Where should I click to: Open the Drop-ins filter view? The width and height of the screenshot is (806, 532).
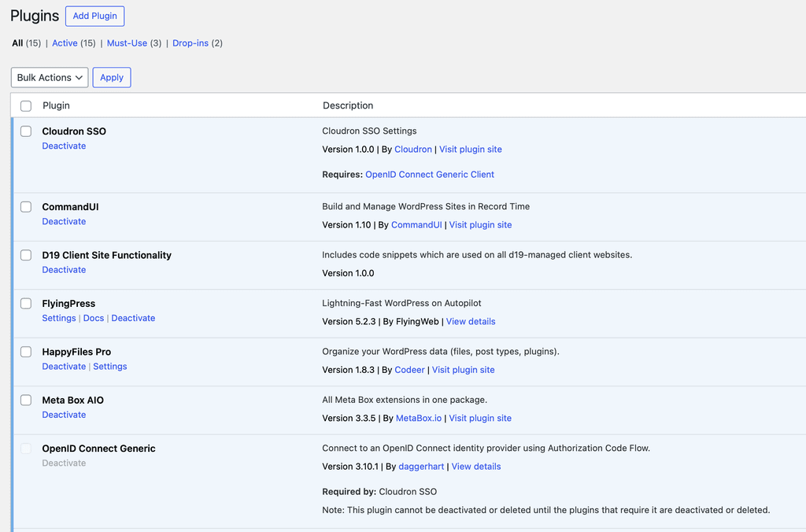click(x=190, y=43)
